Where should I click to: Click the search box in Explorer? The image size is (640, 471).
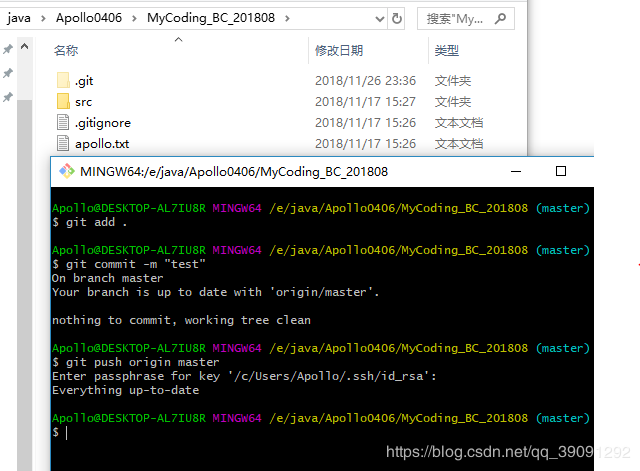465,18
